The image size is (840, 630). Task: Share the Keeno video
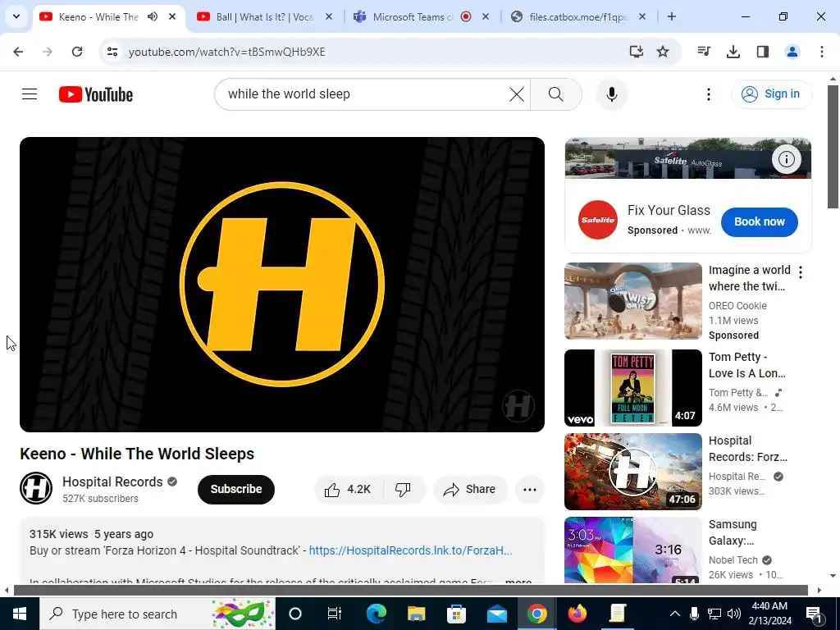click(x=470, y=489)
